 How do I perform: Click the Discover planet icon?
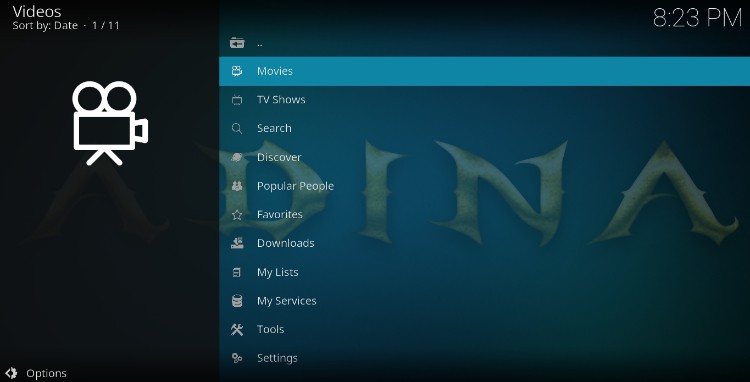(x=237, y=157)
